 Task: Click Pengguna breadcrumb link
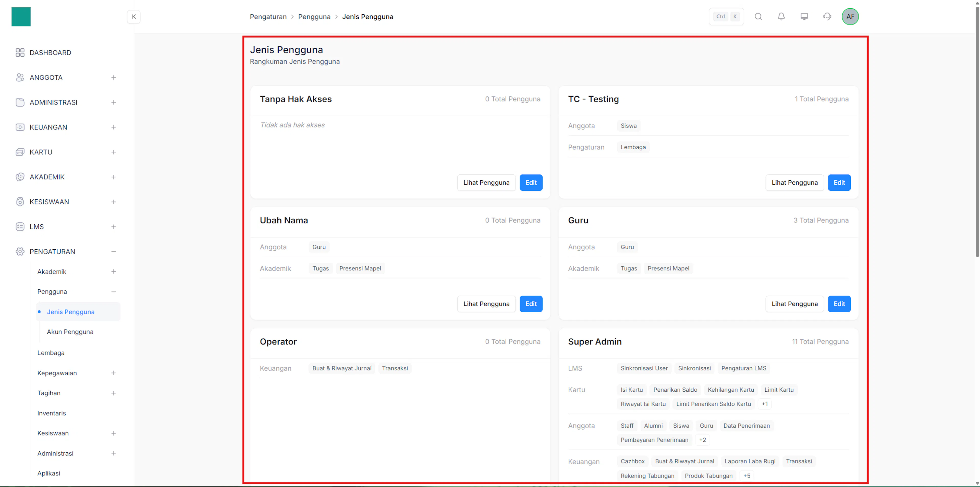pyautogui.click(x=314, y=17)
